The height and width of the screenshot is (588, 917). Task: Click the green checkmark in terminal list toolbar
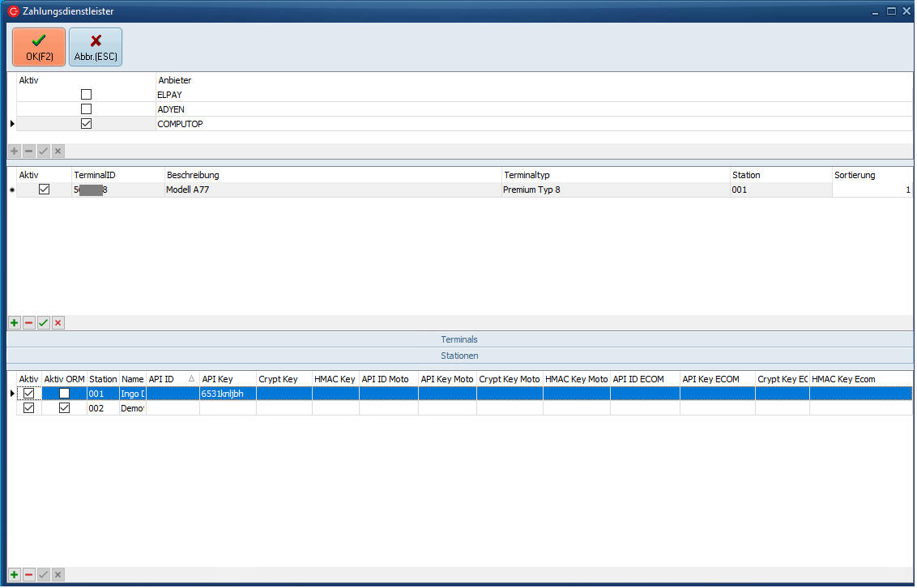click(x=44, y=322)
